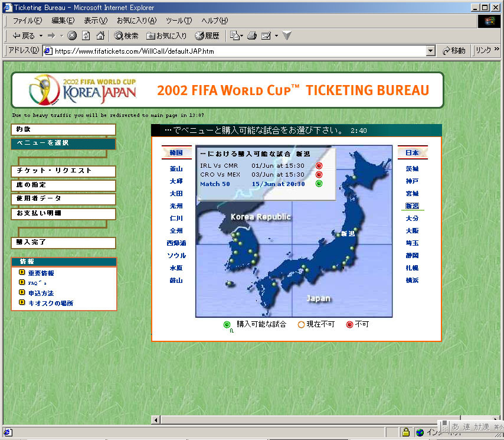Viewport: 504px width, 440px height.
Task: Click the 購入完了 step button
Action: coord(63,243)
